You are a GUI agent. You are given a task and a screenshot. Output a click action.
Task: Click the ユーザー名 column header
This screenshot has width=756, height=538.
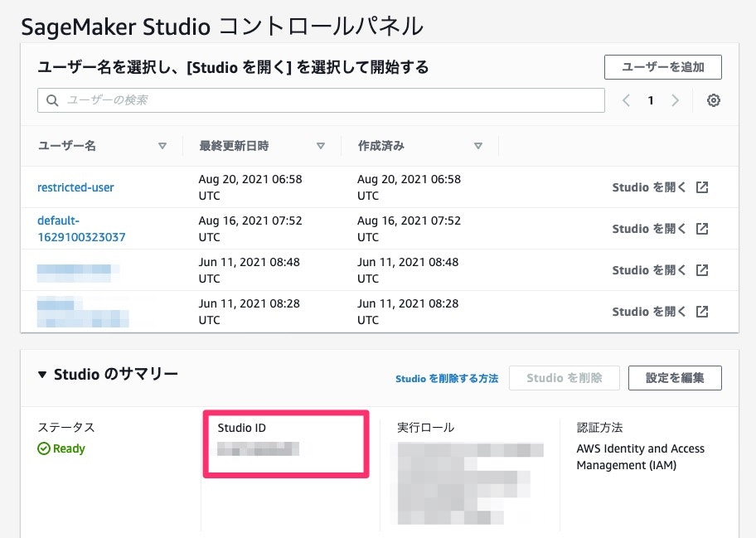point(66,146)
